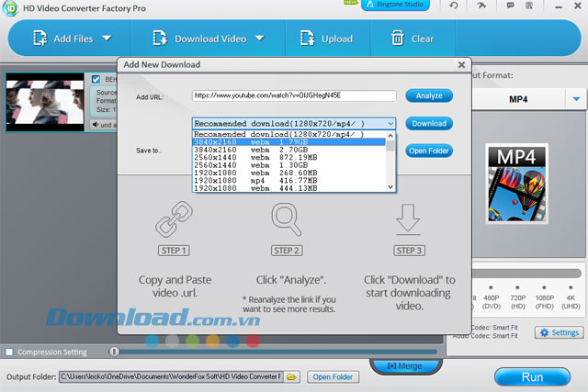This screenshot has width=588, height=392.
Task: Click the feedback chat bubble icon
Action: pos(510,6)
